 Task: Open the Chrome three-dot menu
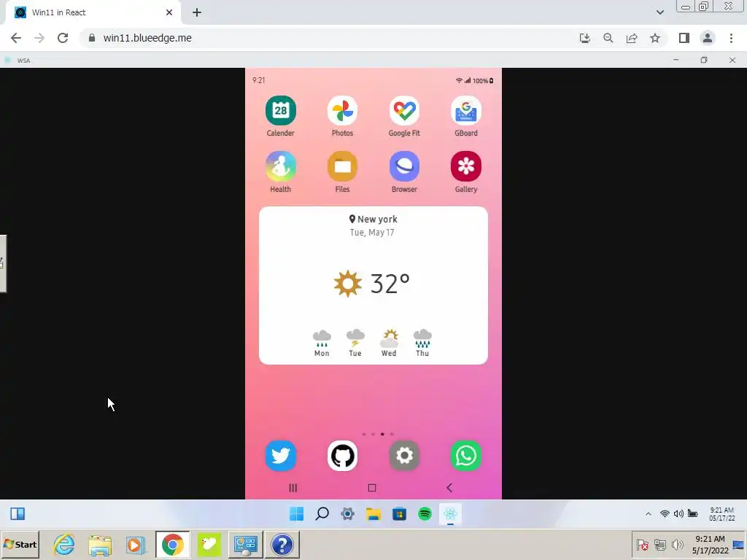731,38
